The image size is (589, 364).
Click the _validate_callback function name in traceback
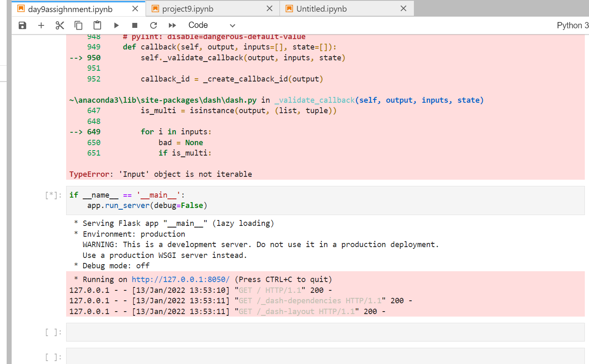tap(314, 100)
